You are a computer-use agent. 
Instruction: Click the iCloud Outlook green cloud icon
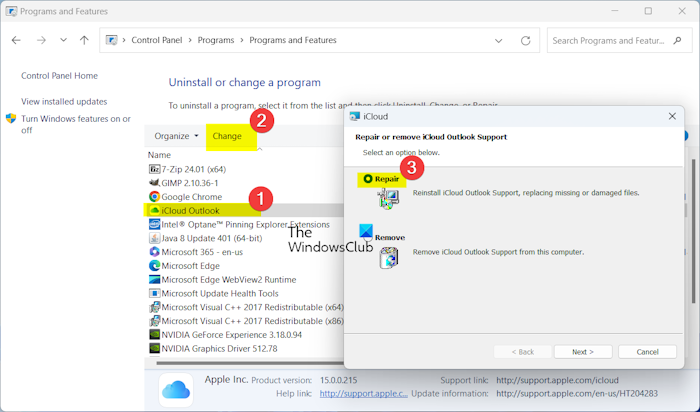click(154, 210)
